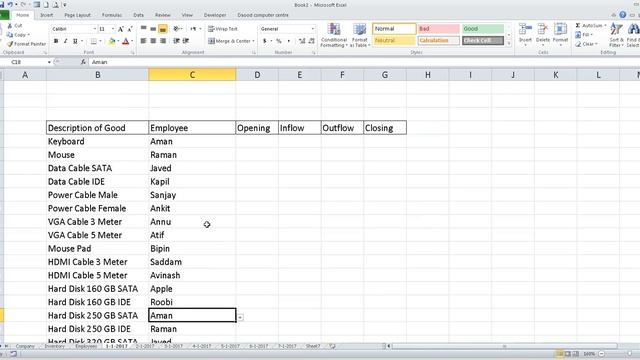This screenshot has width=640, height=360.
Task: Center the text horizontally
Action: [x=153, y=41]
